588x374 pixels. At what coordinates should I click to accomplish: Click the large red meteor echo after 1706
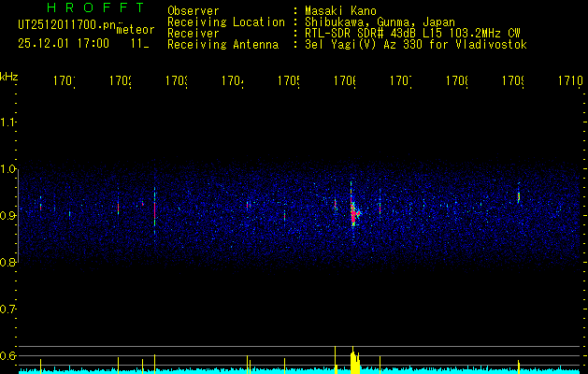(x=353, y=214)
